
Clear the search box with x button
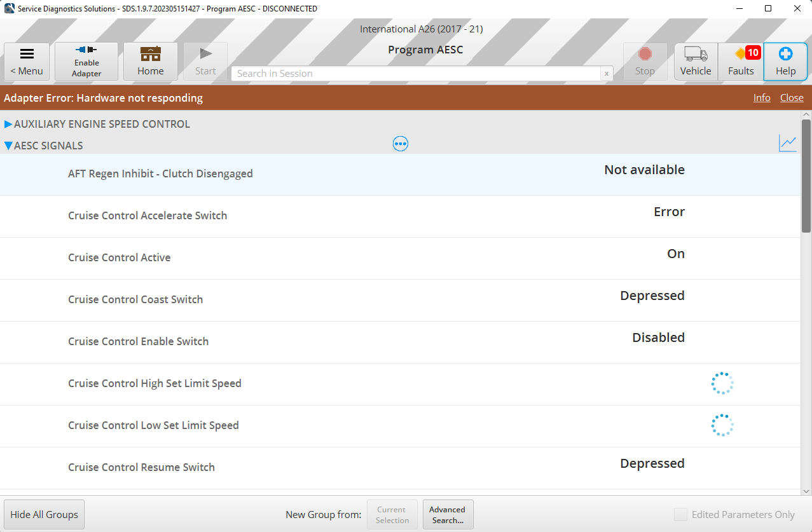607,74
